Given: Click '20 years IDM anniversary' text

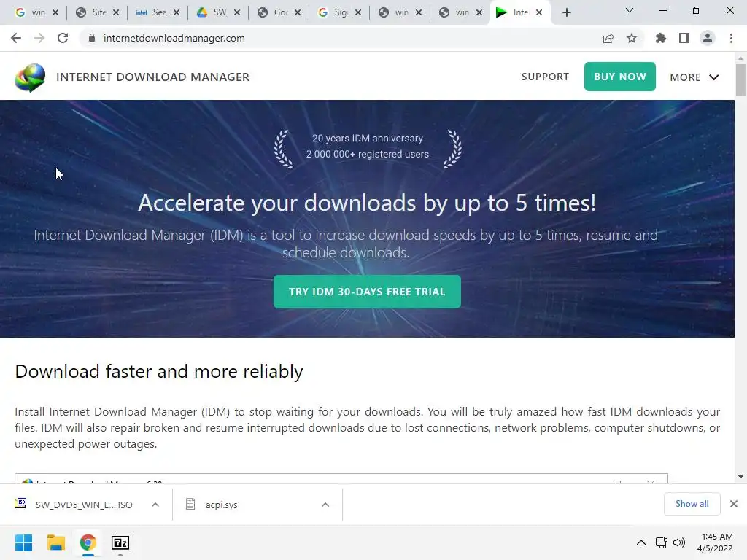Looking at the screenshot, I should coord(368,138).
